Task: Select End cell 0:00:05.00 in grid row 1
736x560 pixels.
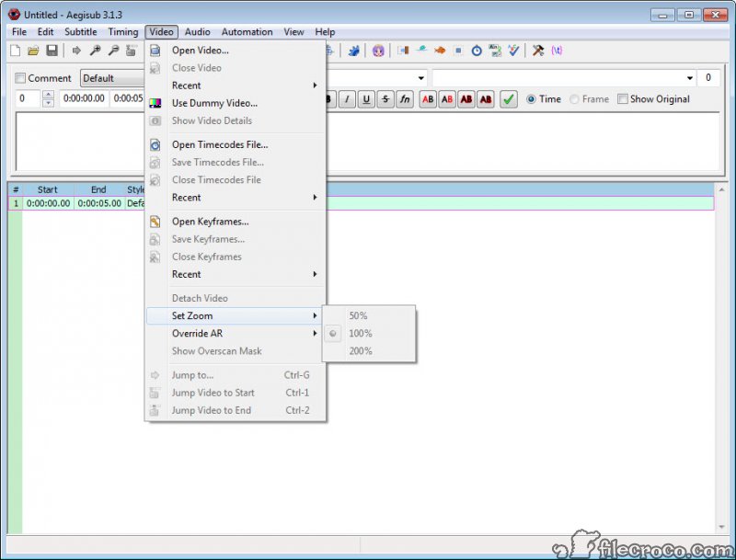Action: [99, 203]
